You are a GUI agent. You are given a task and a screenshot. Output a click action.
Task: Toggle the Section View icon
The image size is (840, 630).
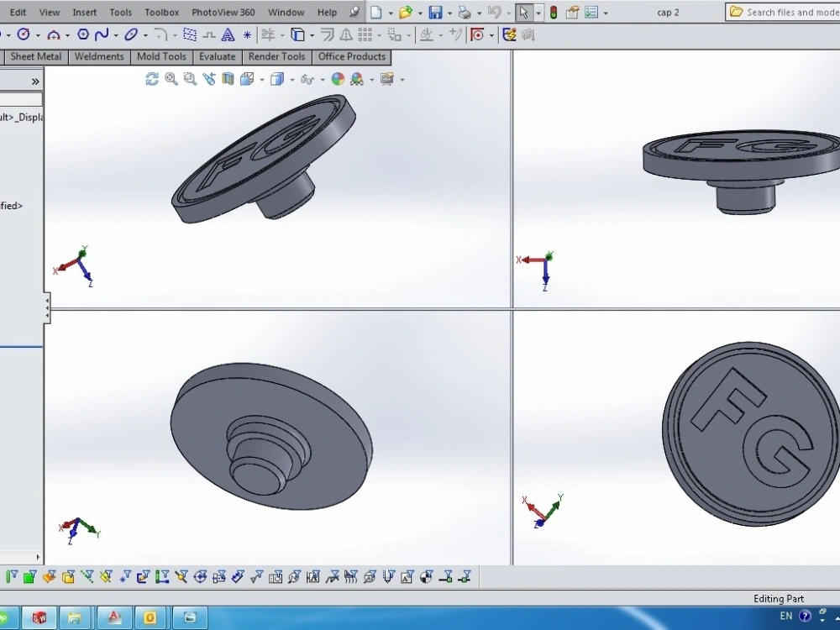(x=228, y=79)
